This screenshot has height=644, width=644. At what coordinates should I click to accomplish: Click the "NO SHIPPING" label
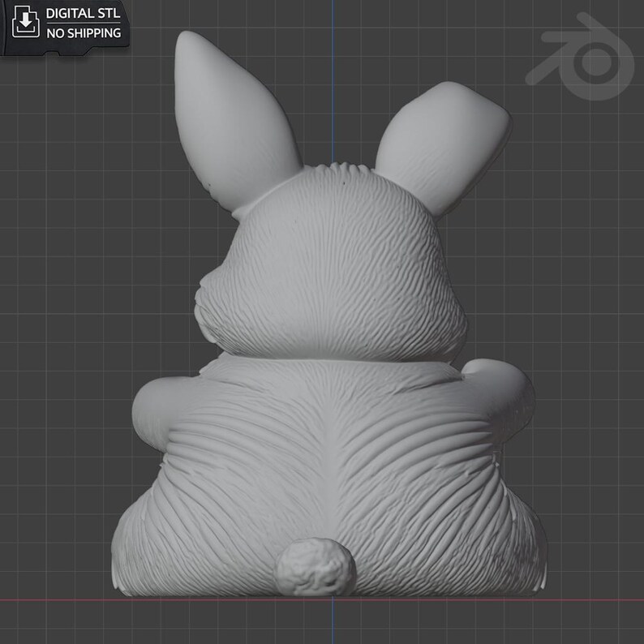click(x=84, y=33)
